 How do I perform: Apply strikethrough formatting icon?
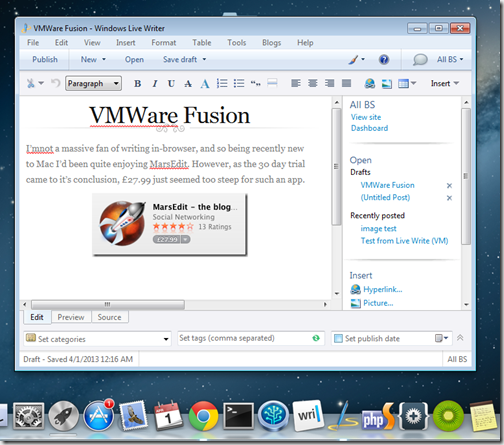click(188, 83)
